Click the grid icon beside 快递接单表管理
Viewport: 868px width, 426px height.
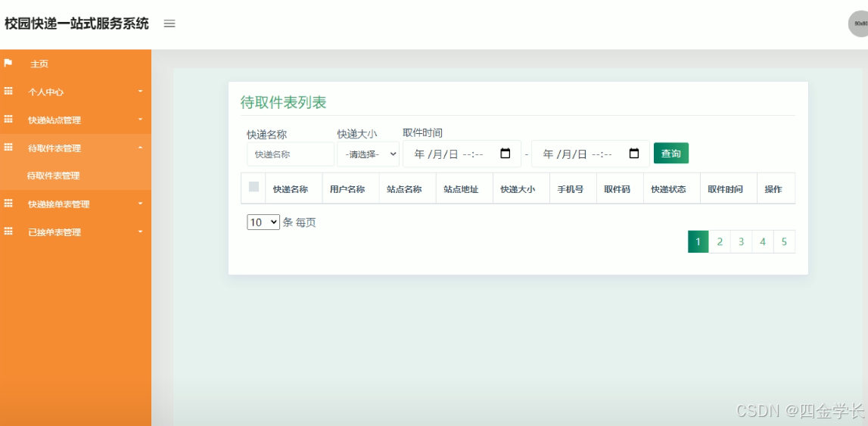pos(8,204)
